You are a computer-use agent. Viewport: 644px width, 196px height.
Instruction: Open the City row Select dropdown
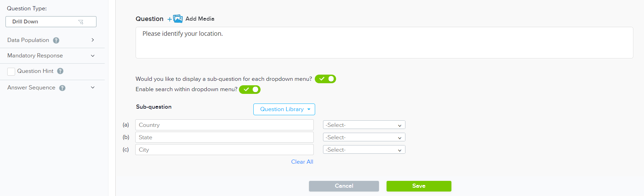364,150
